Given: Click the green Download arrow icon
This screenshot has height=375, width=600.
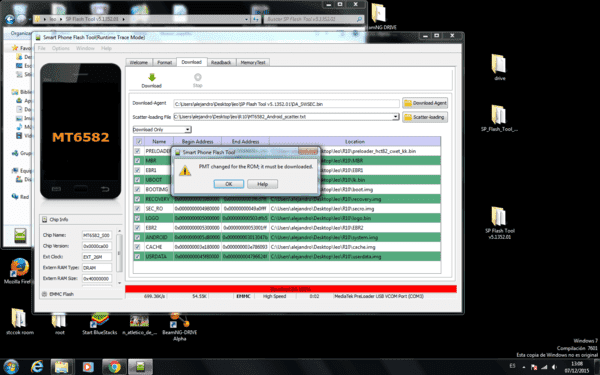Looking at the screenshot, I should [152, 77].
